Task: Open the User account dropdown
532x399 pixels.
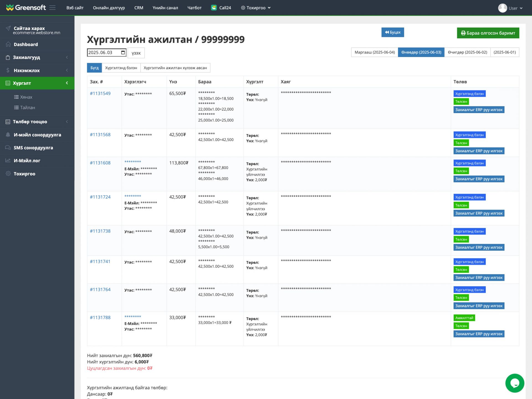Action: pyautogui.click(x=510, y=8)
